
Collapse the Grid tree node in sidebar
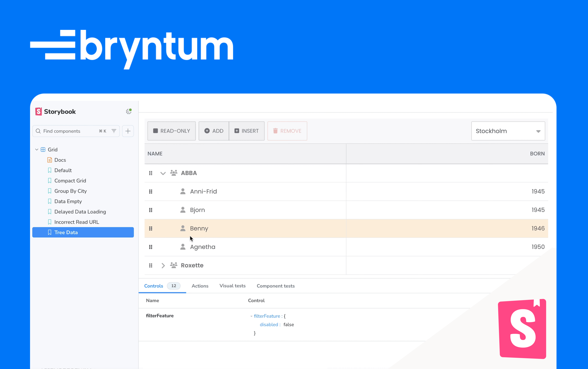37,150
